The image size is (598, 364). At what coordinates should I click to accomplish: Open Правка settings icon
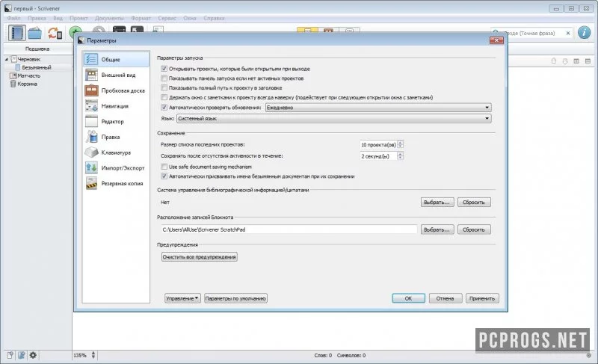coord(91,137)
